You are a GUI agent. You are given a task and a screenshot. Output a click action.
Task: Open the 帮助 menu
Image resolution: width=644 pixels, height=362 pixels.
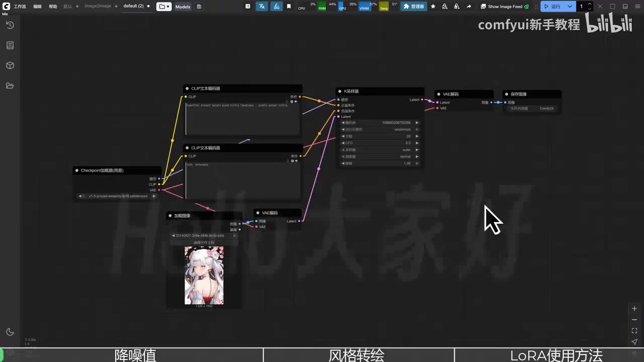point(53,7)
